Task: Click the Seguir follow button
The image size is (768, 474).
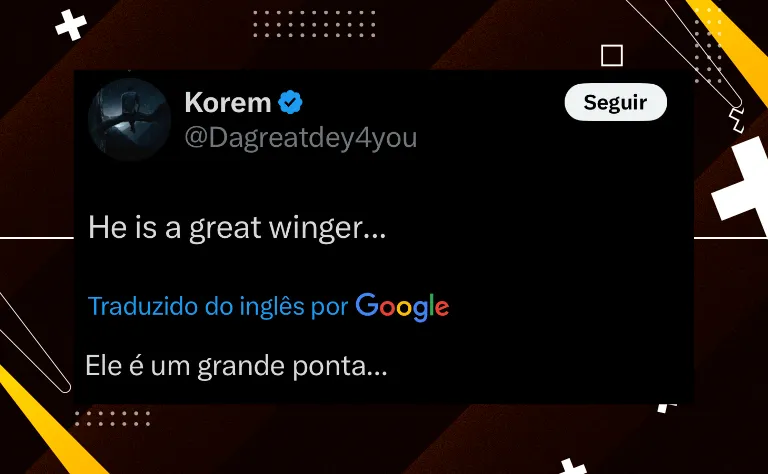Action: tap(616, 102)
